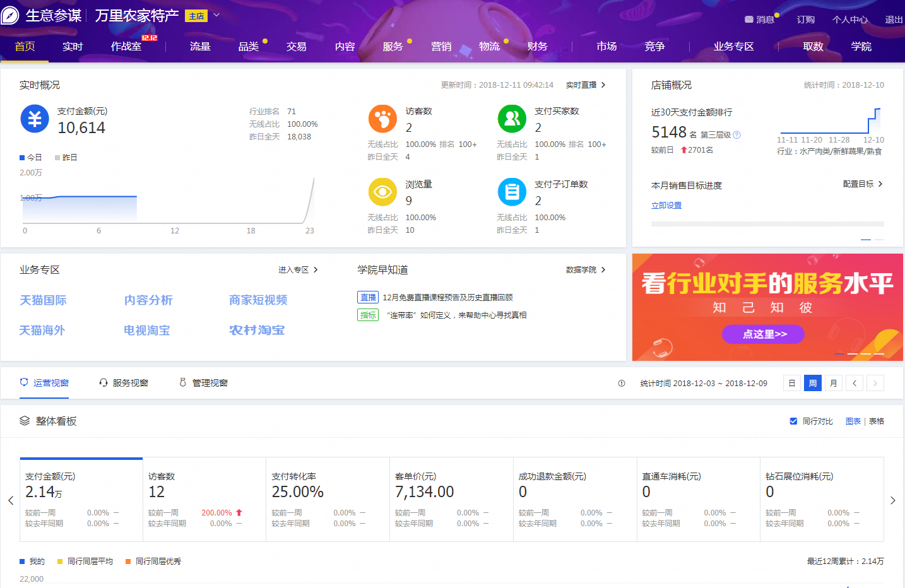Open the shop name dropdown arrow
905x588 pixels.
(216, 15)
